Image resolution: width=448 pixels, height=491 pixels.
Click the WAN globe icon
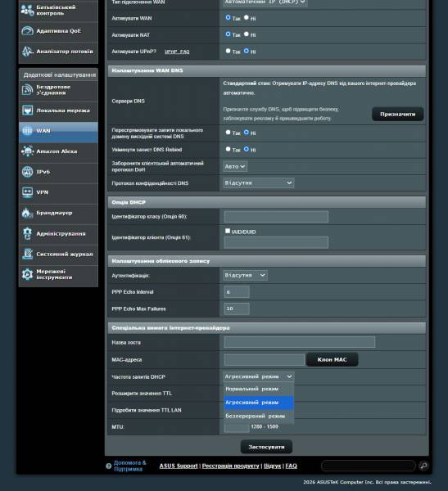[27, 131]
